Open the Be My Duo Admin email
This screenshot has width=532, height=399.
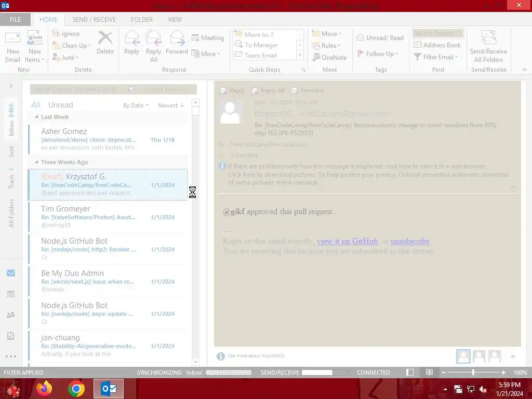coord(108,281)
